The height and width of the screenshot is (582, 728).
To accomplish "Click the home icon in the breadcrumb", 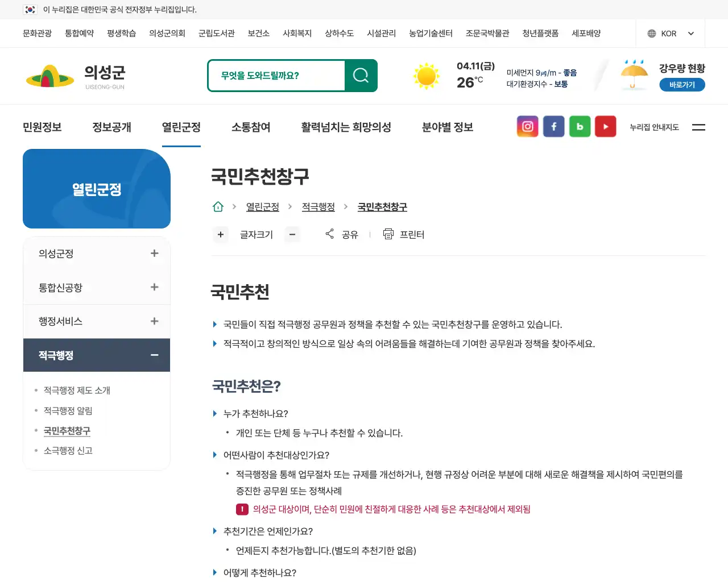I will [x=218, y=206].
